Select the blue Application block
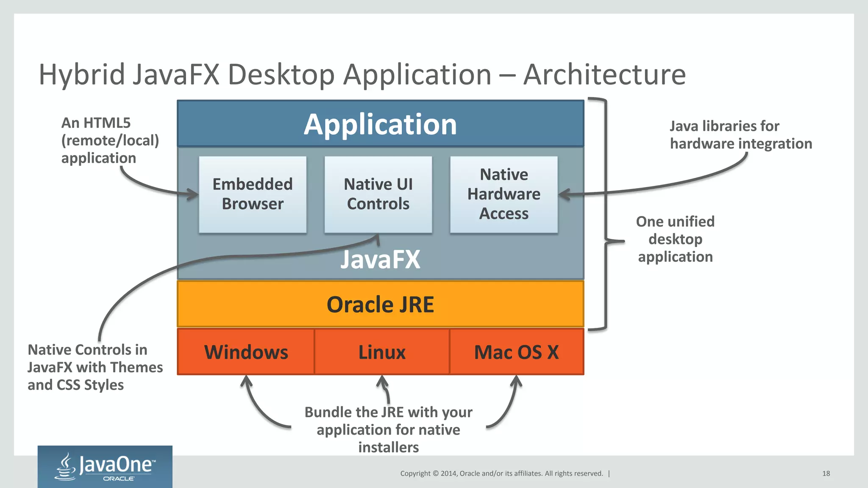The height and width of the screenshot is (488, 868). point(380,124)
